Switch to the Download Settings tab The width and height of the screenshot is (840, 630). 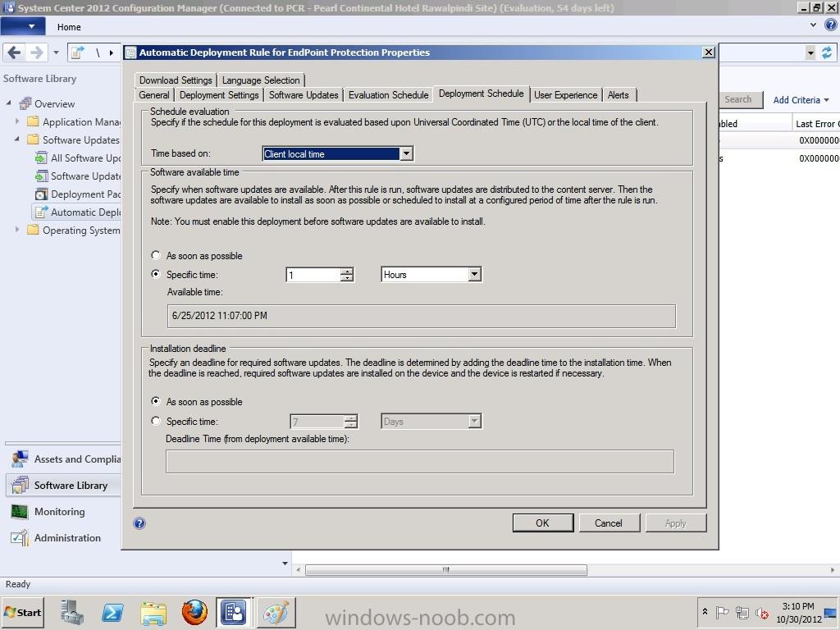click(176, 80)
